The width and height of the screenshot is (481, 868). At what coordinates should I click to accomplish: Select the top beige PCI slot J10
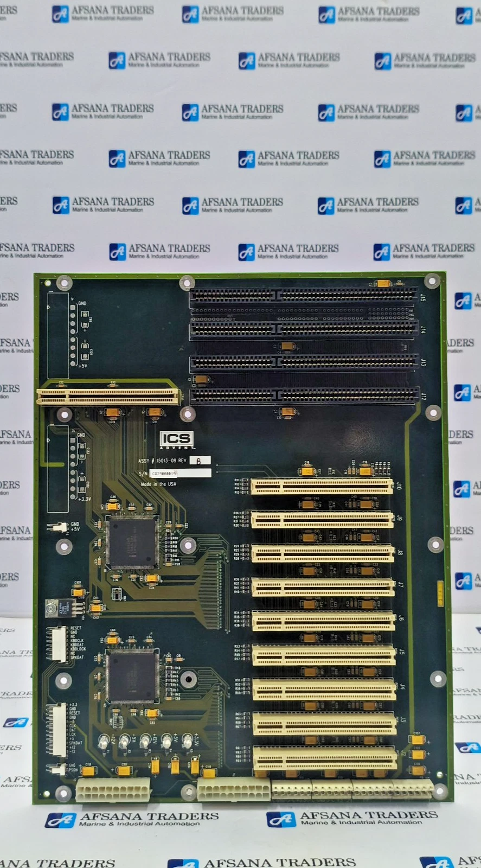click(x=322, y=486)
